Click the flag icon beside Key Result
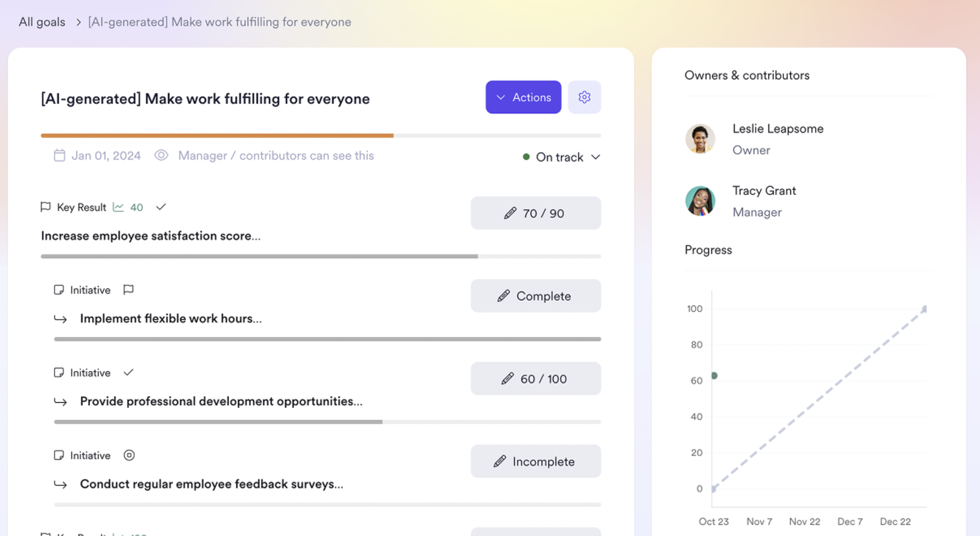 coord(46,207)
